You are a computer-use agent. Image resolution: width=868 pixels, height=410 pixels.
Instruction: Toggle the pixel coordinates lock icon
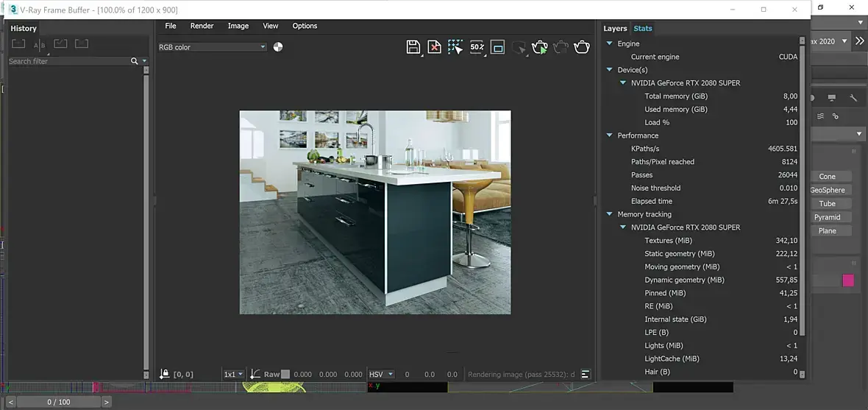click(165, 374)
